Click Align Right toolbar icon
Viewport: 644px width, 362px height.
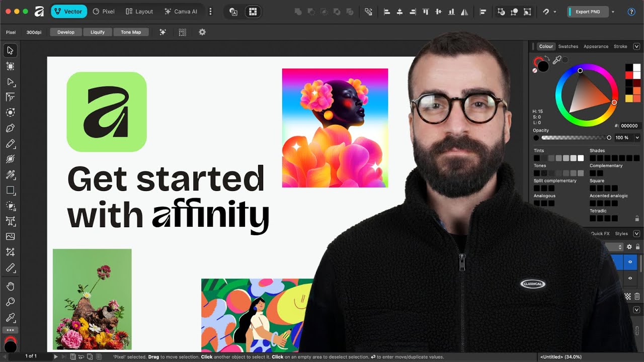[413, 12]
